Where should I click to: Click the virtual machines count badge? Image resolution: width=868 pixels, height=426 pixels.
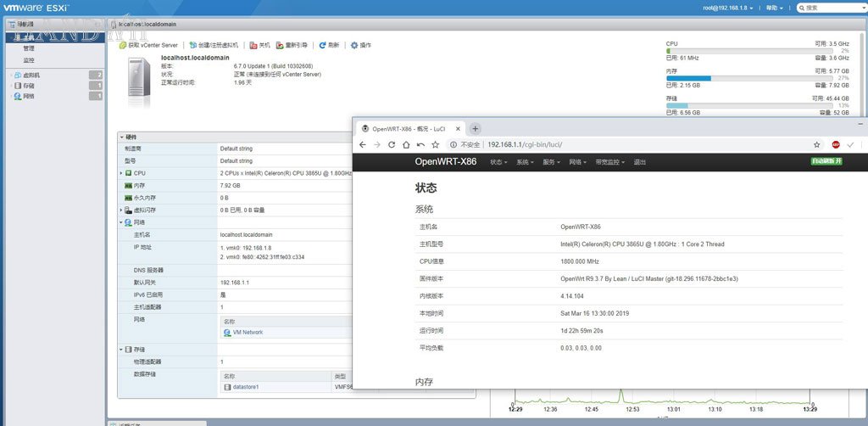coord(96,75)
